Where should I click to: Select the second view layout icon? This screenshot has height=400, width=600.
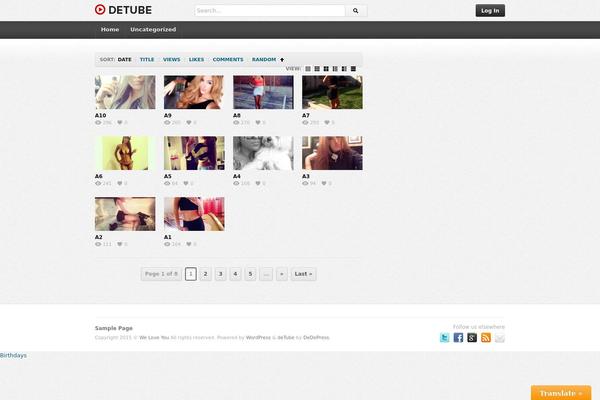[317, 69]
